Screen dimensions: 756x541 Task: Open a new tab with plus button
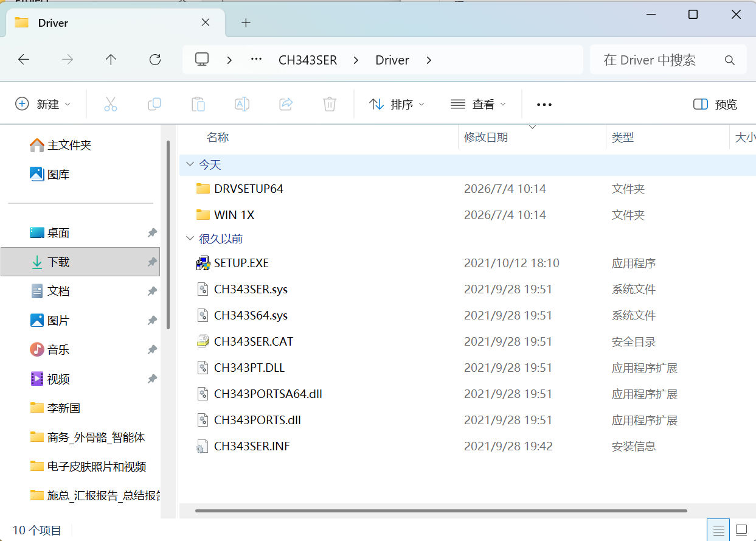point(246,23)
